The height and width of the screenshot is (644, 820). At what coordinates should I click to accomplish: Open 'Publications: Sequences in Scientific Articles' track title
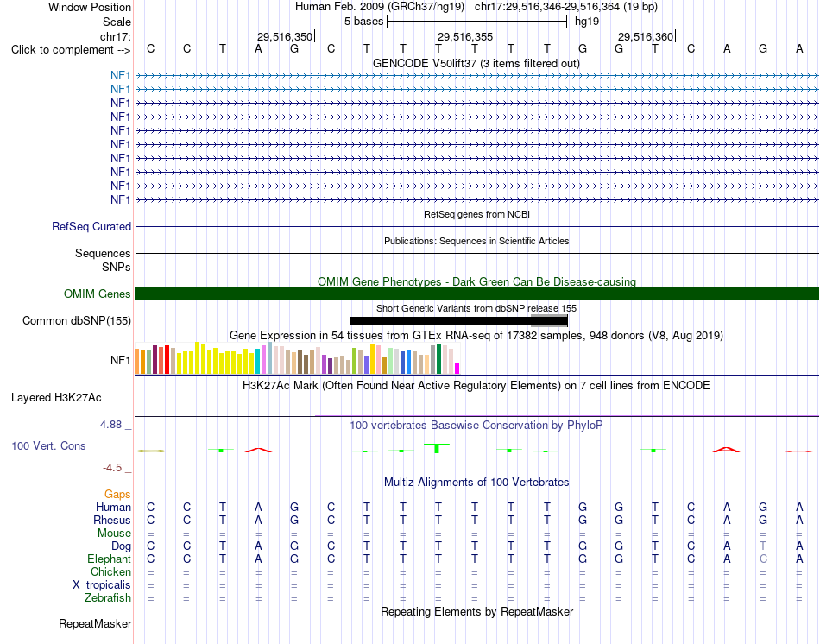point(476,241)
